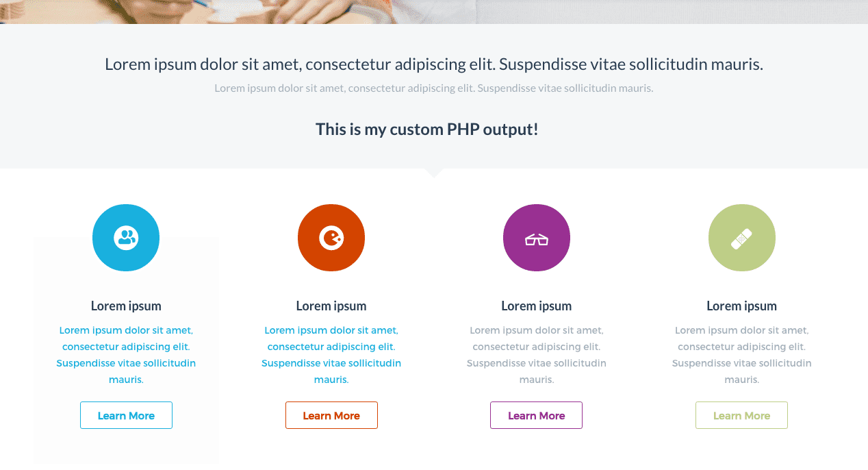This screenshot has height=470, width=868.
Task: Open the purple Learn More button
Action: point(537,415)
